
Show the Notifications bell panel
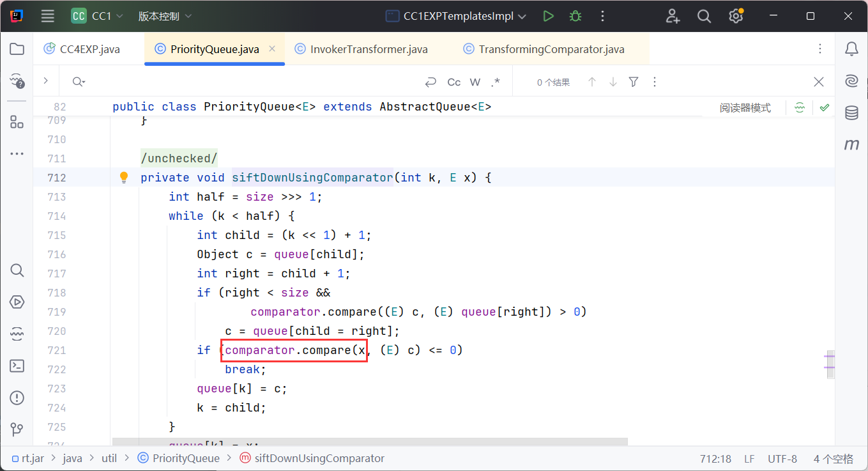(x=851, y=49)
